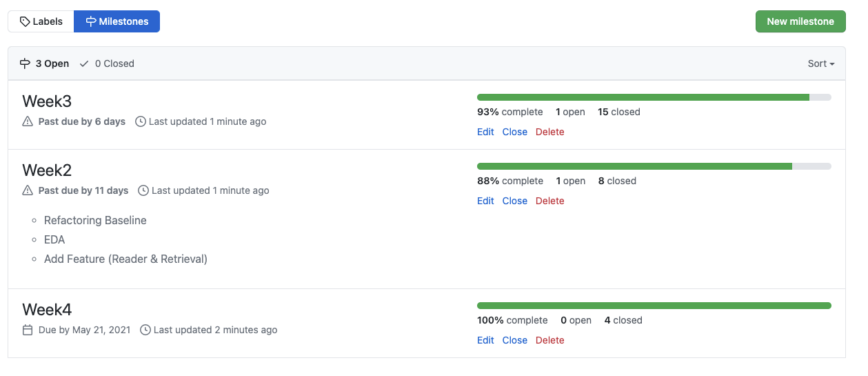Click the clock icon in Week2 row
This screenshot has width=868, height=376.
coord(143,190)
